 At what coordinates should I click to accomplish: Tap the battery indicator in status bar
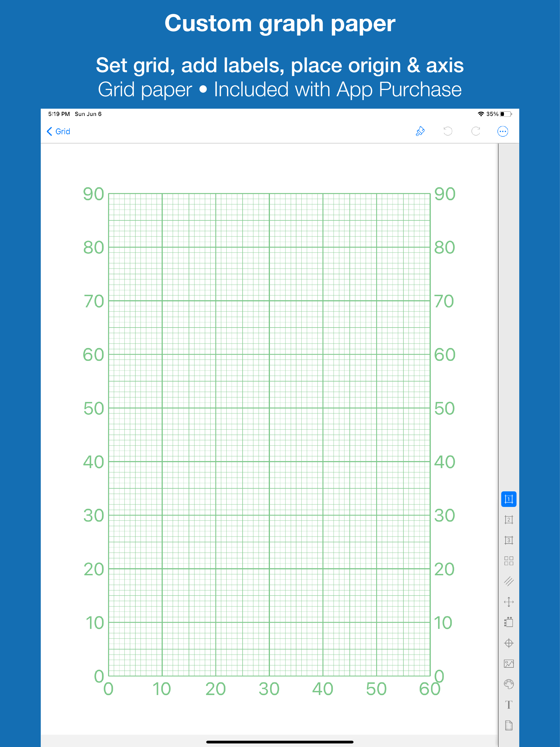[x=506, y=114]
